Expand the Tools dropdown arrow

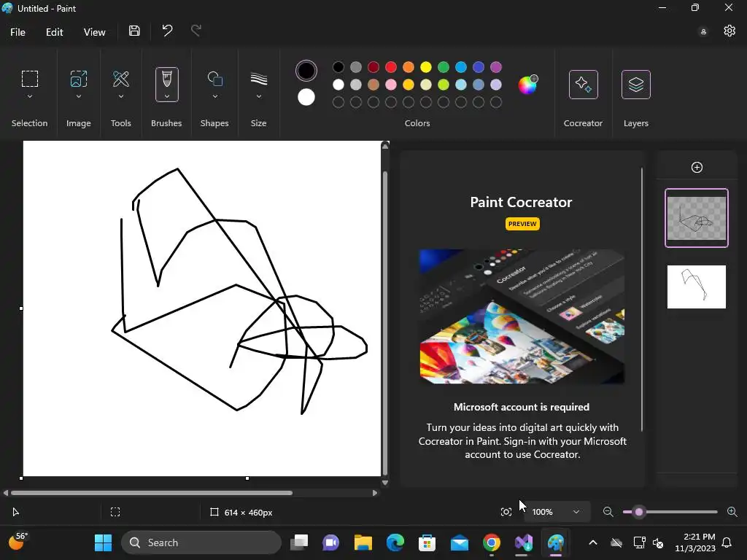121,96
